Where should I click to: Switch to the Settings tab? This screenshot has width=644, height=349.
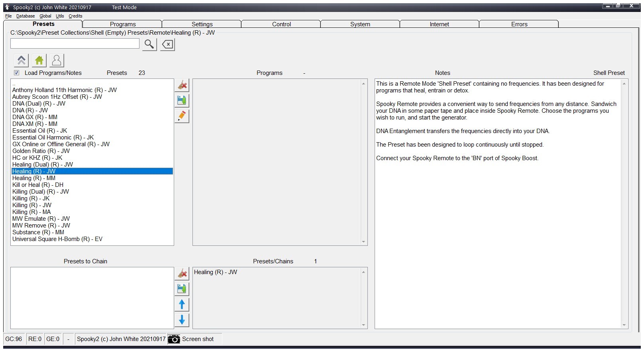click(202, 24)
